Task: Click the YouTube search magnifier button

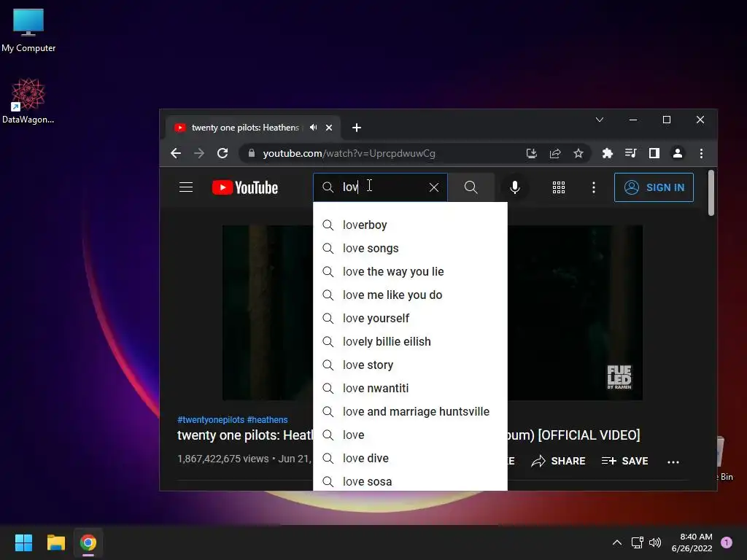Action: [x=471, y=187]
